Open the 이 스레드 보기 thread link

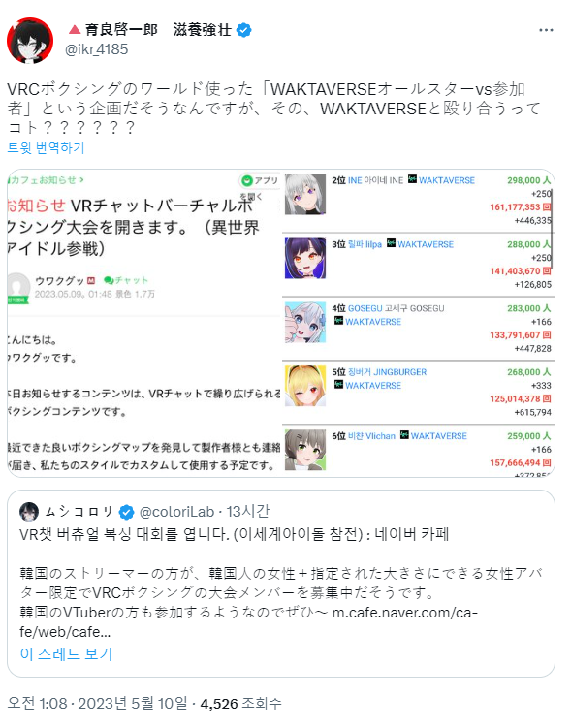point(66,653)
